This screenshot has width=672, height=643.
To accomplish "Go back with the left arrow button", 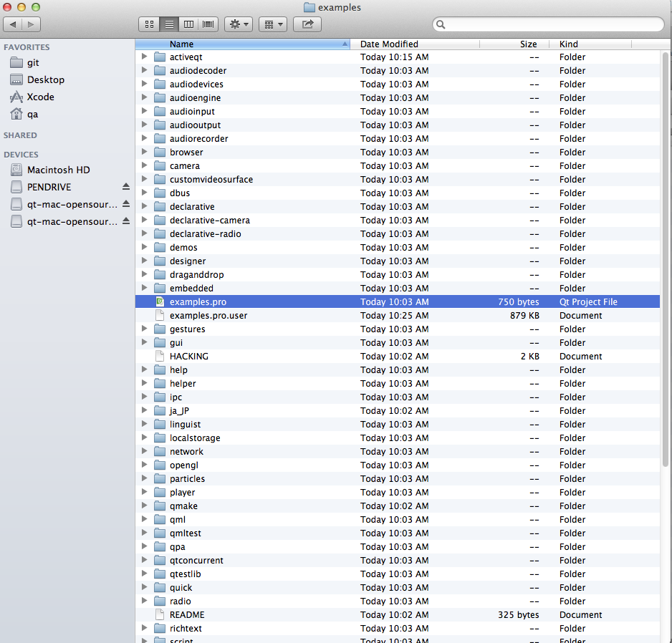I will [x=13, y=24].
